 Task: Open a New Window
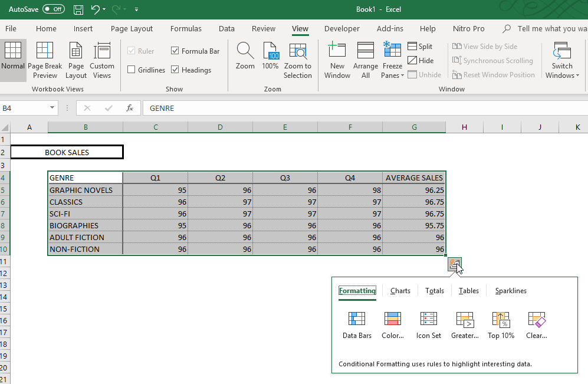tap(337, 60)
